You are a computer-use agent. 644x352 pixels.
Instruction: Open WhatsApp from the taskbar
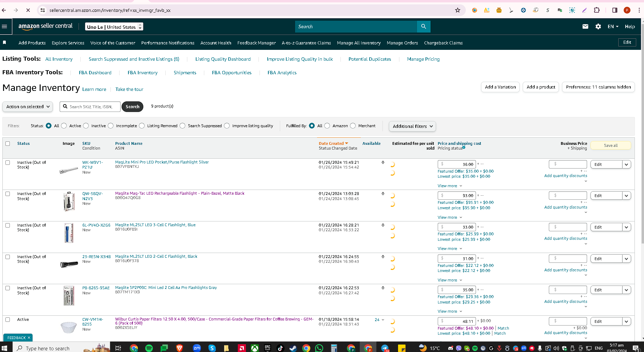click(319, 348)
